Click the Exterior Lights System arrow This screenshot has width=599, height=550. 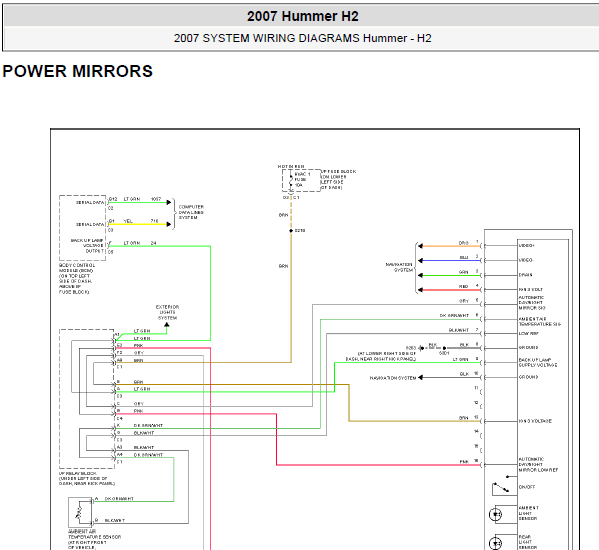point(167,326)
